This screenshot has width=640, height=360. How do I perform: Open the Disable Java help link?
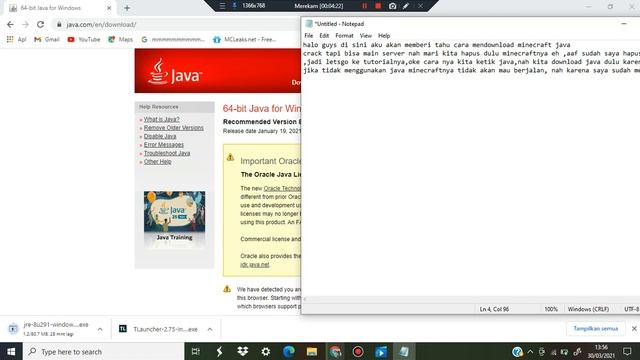click(160, 136)
